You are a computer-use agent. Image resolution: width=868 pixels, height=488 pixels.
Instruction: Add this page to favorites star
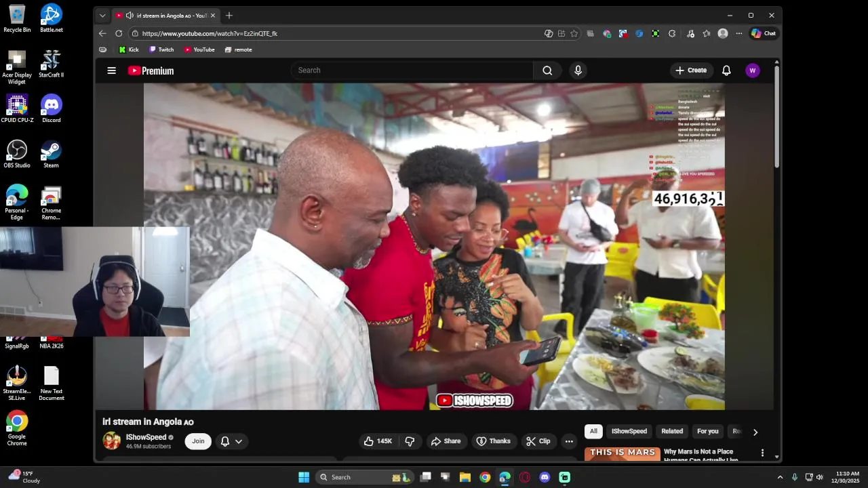click(574, 33)
